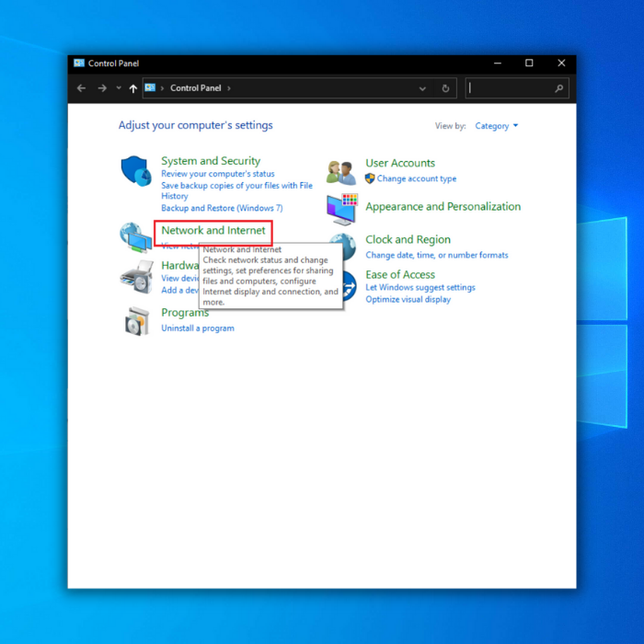
Task: Open Appearance and Personalization category
Action: tap(443, 207)
